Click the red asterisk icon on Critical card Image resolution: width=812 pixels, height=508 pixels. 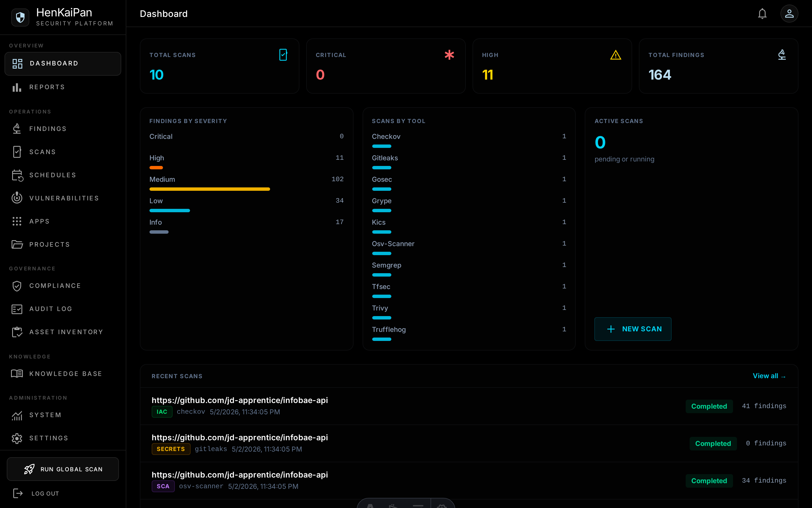pyautogui.click(x=449, y=55)
